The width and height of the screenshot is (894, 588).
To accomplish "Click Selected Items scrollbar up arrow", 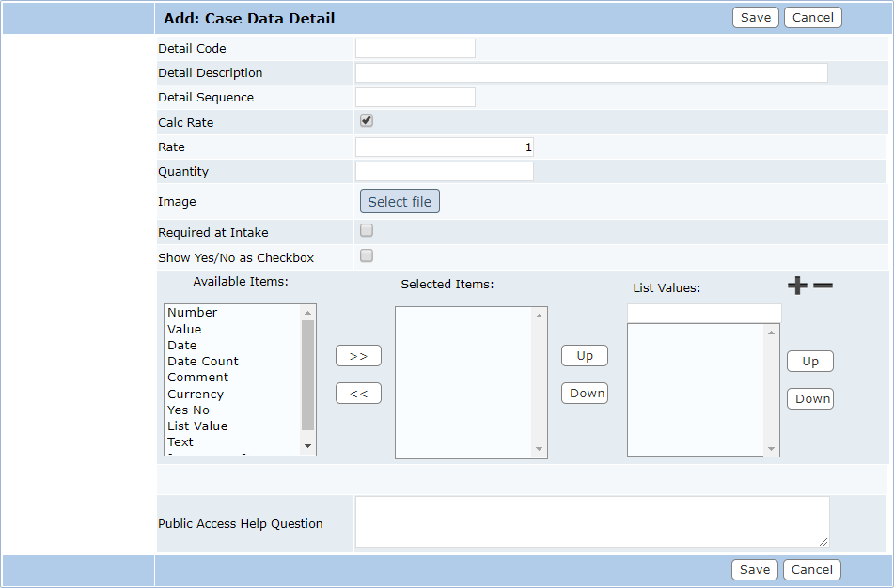I will pos(539,316).
